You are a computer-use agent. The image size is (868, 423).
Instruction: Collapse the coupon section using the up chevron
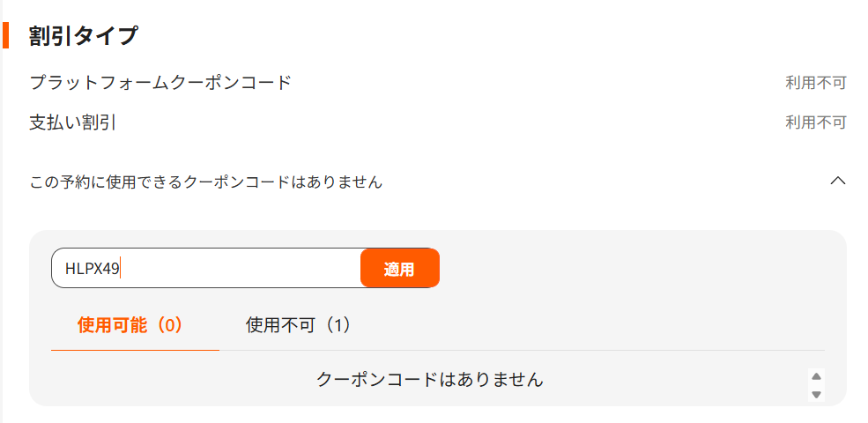tap(838, 181)
